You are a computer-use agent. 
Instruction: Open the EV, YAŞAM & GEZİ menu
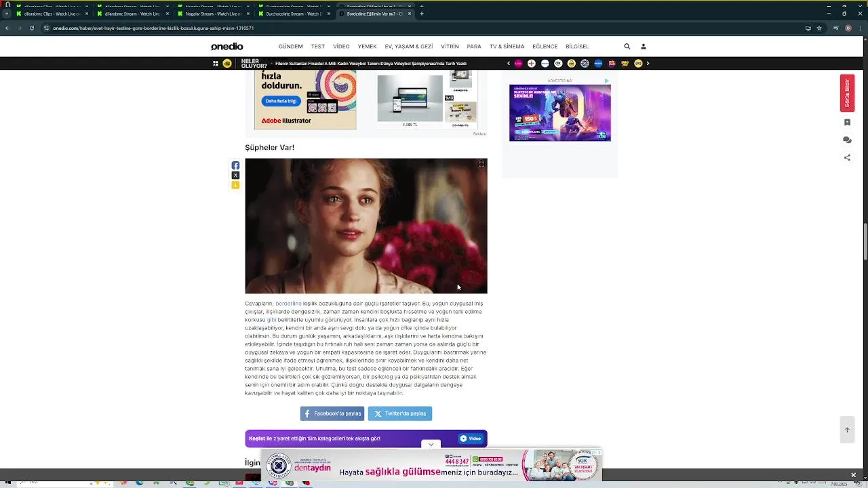[x=409, y=47]
